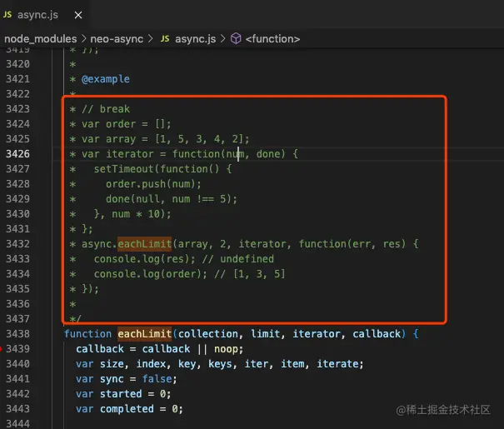Click line number 3443 in gutter
This screenshot has height=429, width=504.
18,409
